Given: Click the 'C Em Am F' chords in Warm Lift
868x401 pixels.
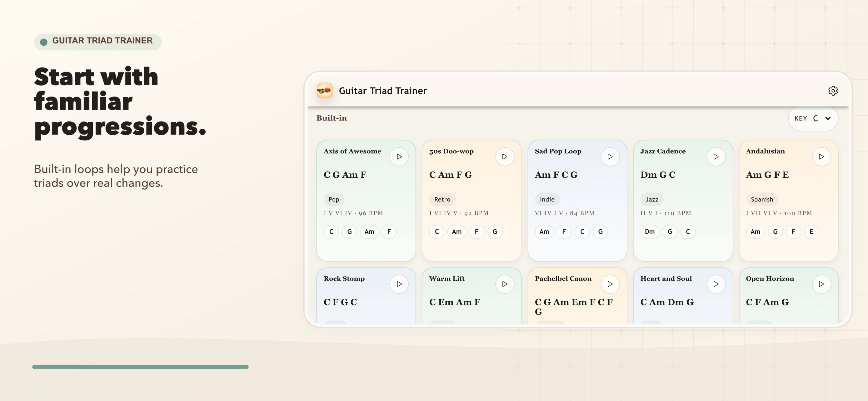Looking at the screenshot, I should [455, 302].
